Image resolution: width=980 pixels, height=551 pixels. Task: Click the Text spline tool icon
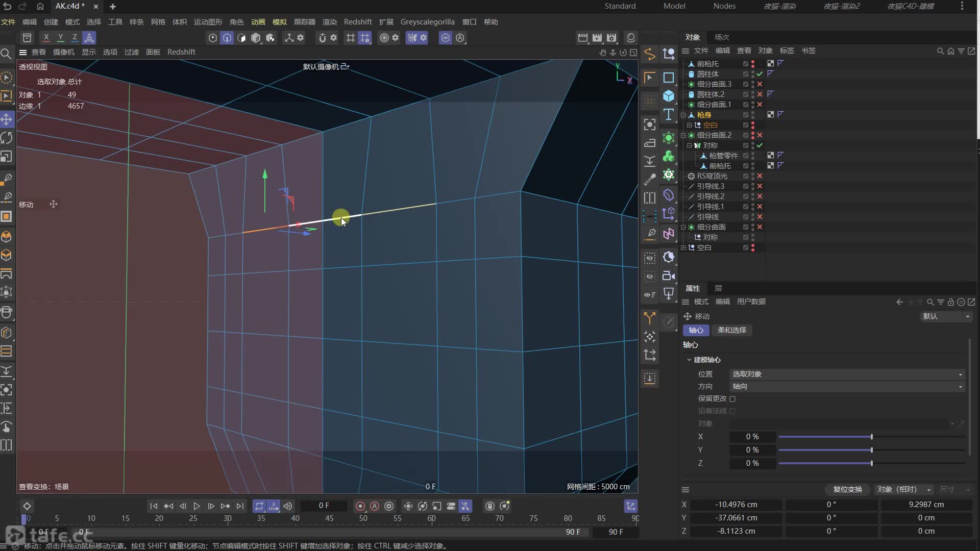point(668,114)
